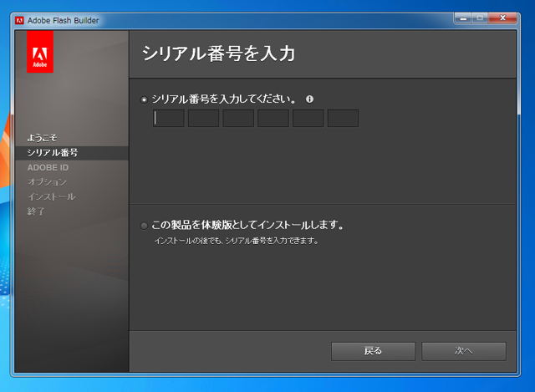Select the enter serial number radio button
The height and width of the screenshot is (392, 535).
[144, 99]
